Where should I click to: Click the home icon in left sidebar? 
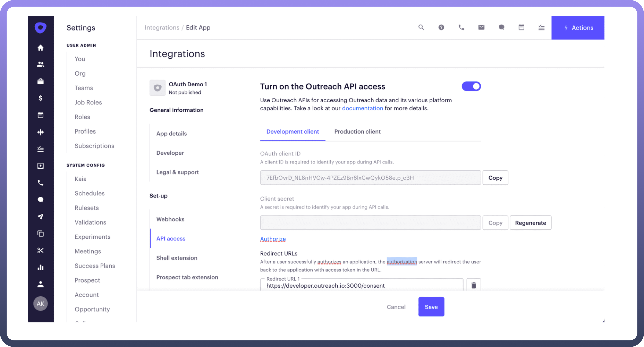coord(41,48)
